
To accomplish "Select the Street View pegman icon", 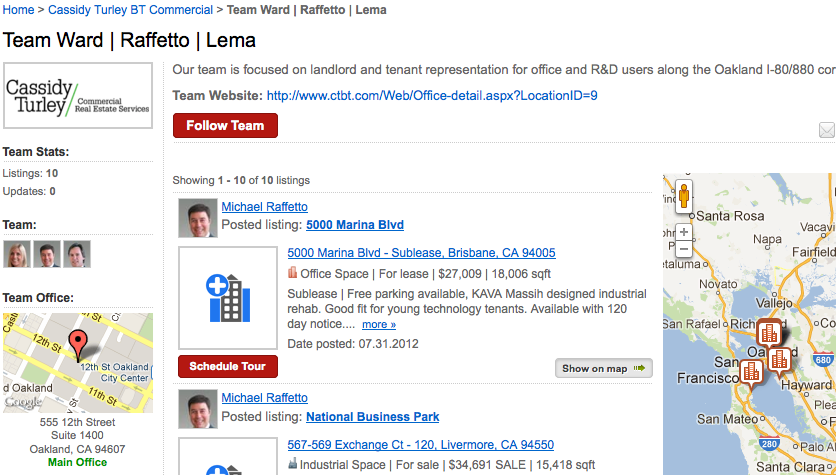I will click(x=684, y=197).
